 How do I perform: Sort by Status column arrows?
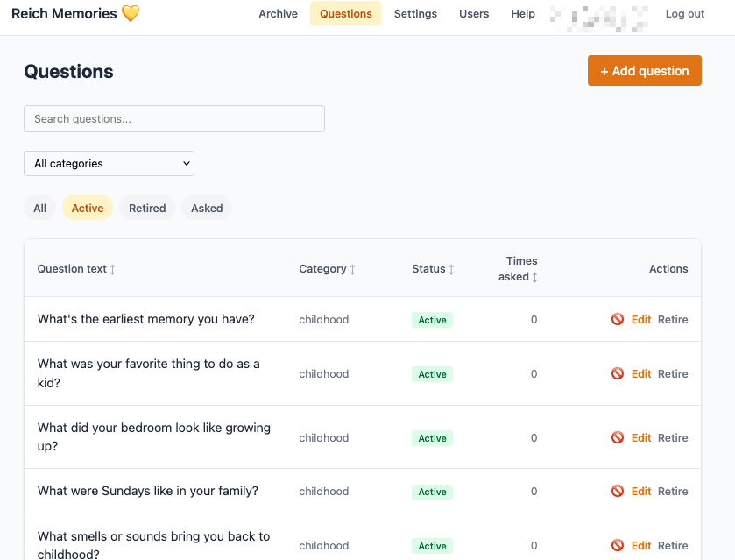(451, 269)
